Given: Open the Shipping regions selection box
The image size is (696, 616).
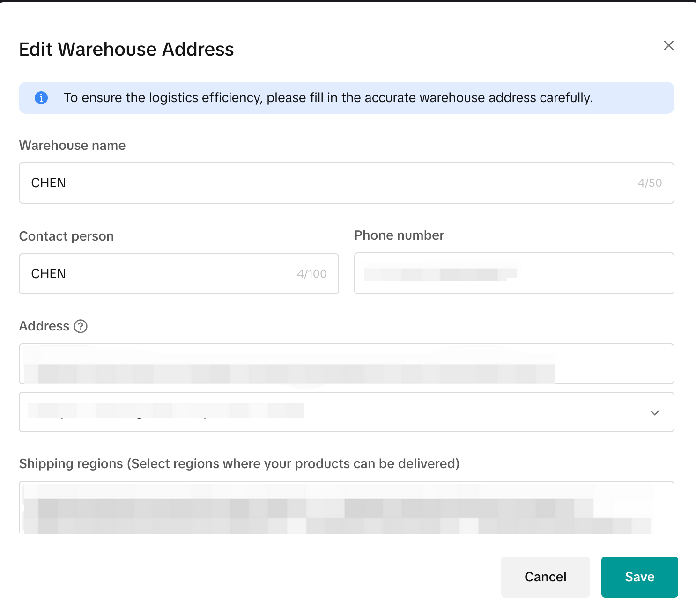Looking at the screenshot, I should coord(347,508).
